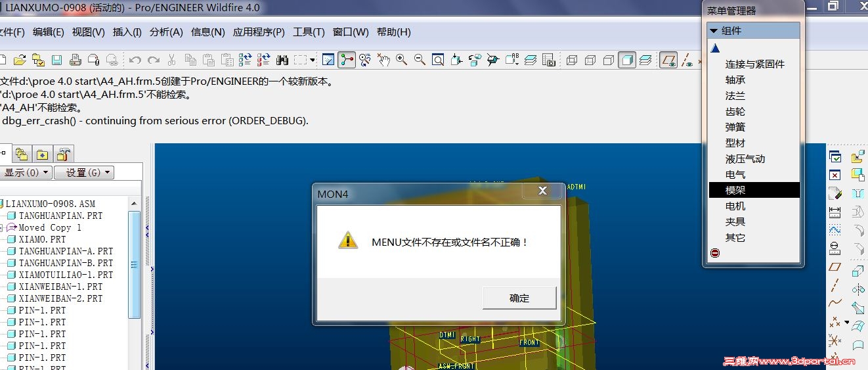Select TANGHUANPIAN-A.PRT in the model tree
This screenshot has width=868, height=370.
pyautogui.click(x=66, y=251)
